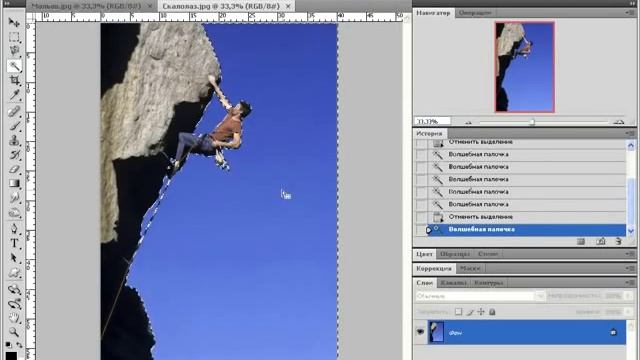Switch to the Образцы tab
The image size is (640, 360).
[455, 254]
